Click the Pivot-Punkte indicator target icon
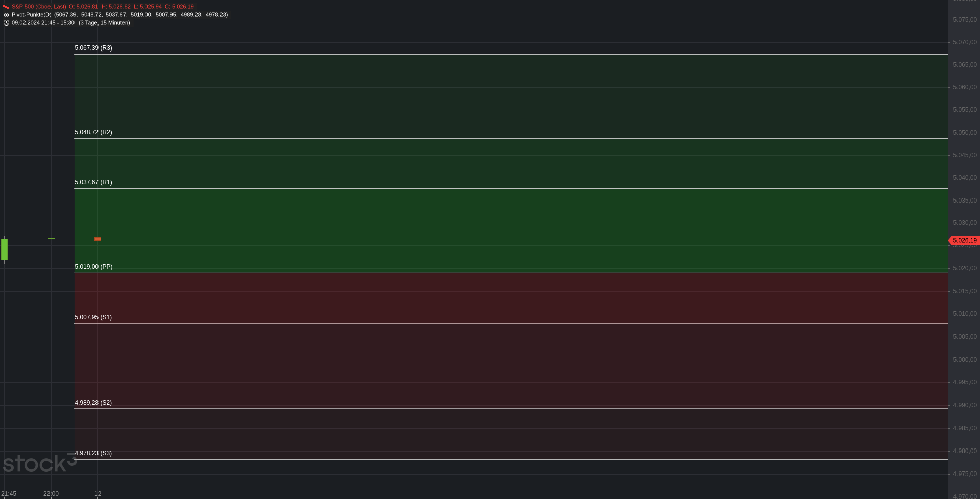This screenshot has width=980, height=499. coord(6,15)
